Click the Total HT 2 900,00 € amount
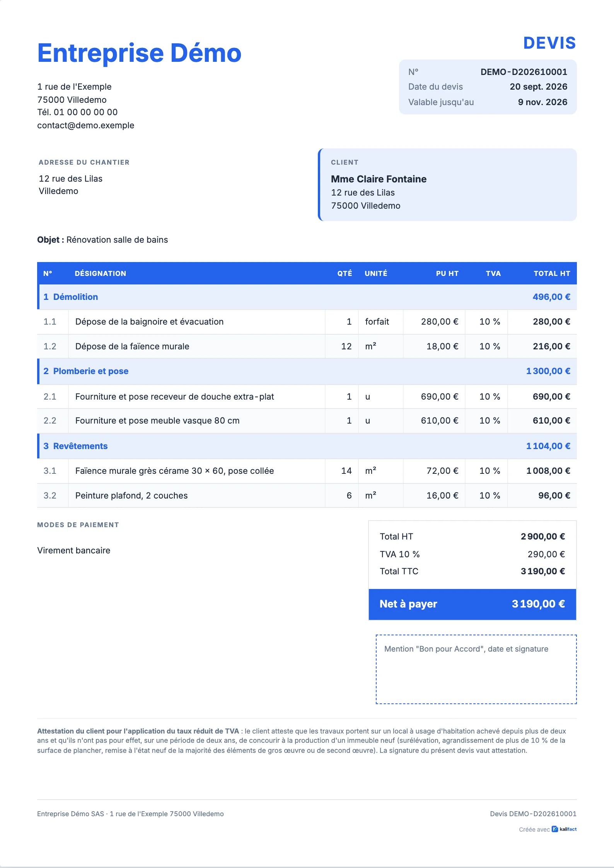Image resolution: width=614 pixels, height=868 pixels. (x=543, y=536)
